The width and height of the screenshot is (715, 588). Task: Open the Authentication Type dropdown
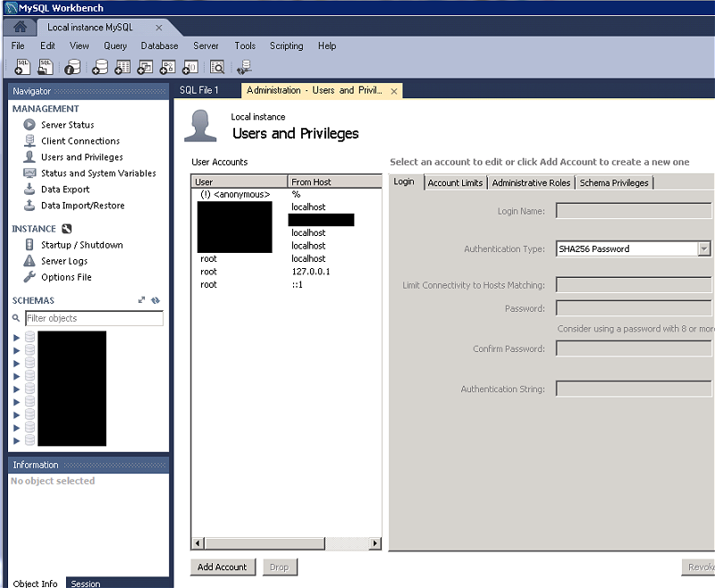tap(704, 249)
